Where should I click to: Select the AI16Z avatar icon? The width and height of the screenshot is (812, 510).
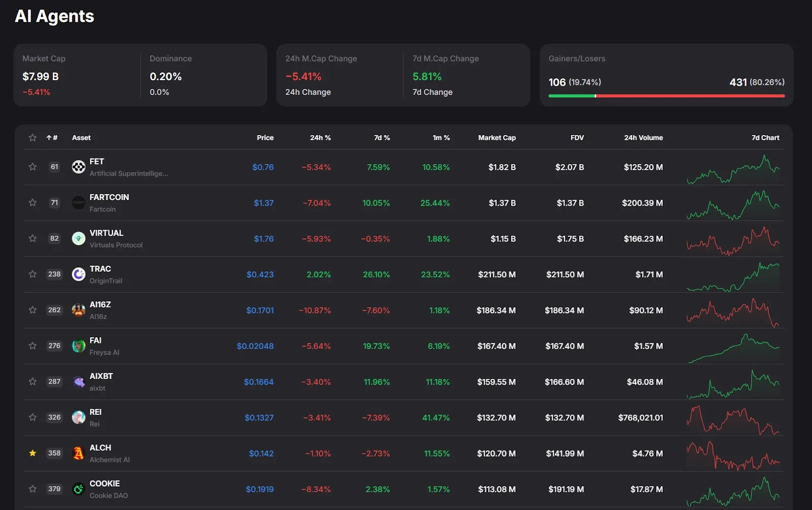(78, 310)
